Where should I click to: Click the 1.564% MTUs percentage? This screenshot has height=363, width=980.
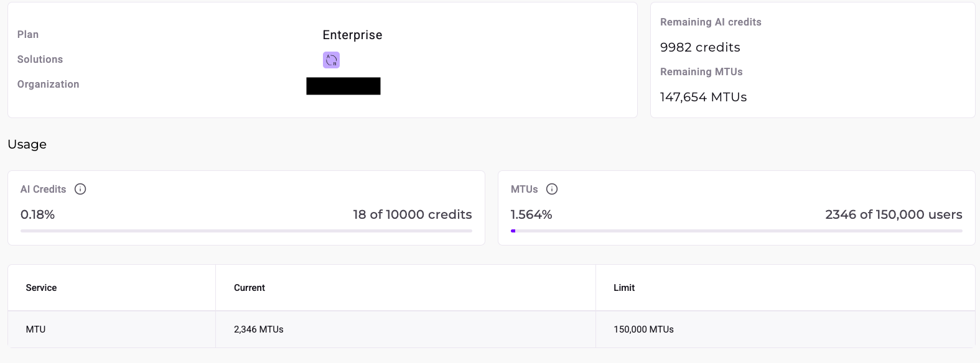pos(531,214)
